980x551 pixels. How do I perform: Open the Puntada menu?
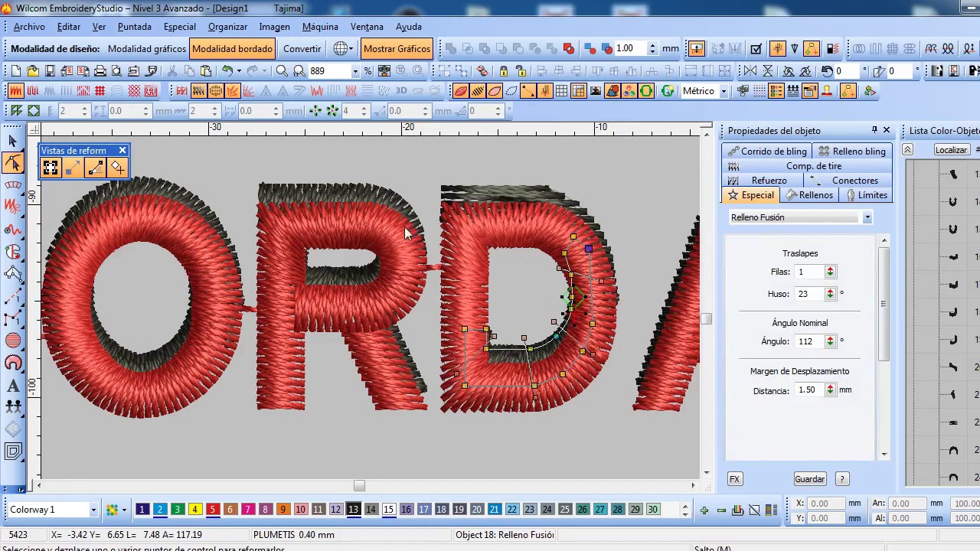pyautogui.click(x=134, y=26)
